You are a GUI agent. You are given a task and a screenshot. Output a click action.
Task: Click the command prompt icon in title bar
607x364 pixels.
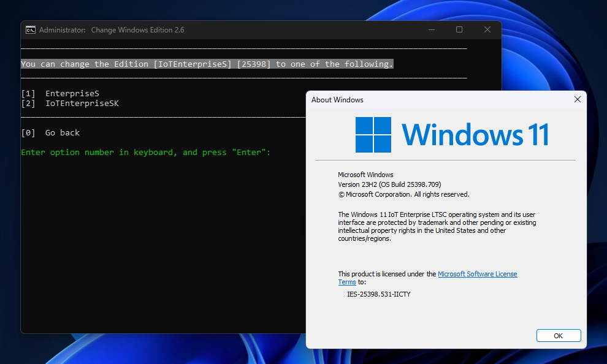(31, 30)
